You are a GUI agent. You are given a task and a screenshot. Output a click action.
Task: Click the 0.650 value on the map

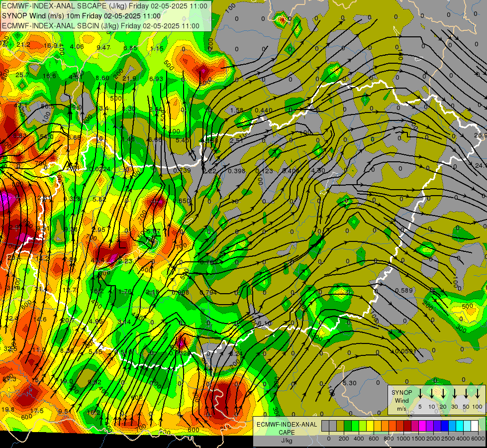tap(182, 201)
